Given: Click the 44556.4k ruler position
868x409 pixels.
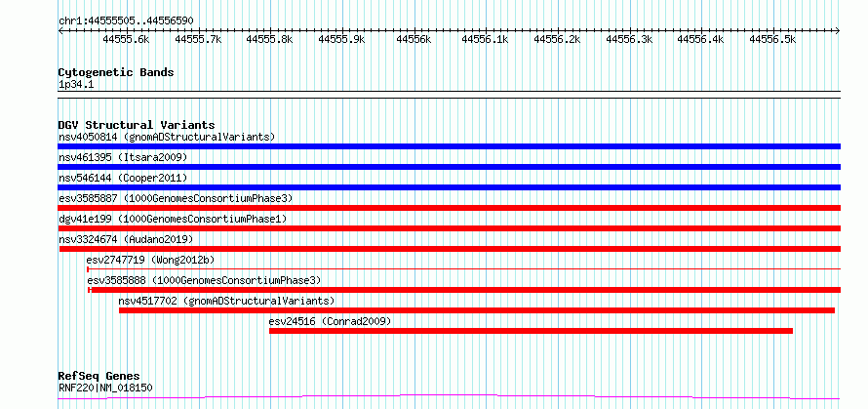Looking at the screenshot, I should (701, 39).
